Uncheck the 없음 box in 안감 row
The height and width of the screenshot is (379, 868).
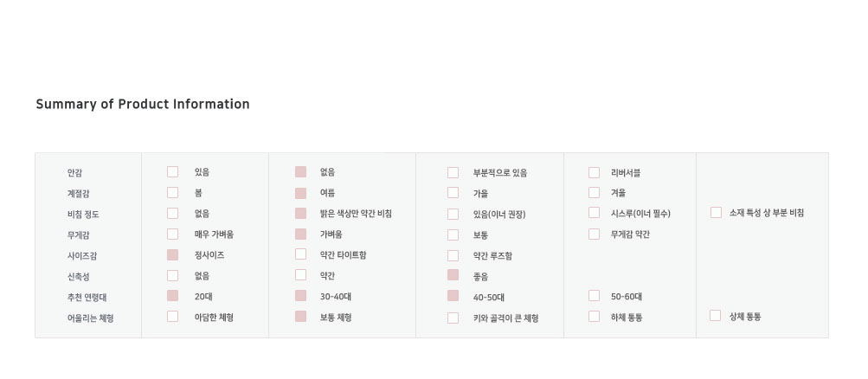click(x=300, y=172)
